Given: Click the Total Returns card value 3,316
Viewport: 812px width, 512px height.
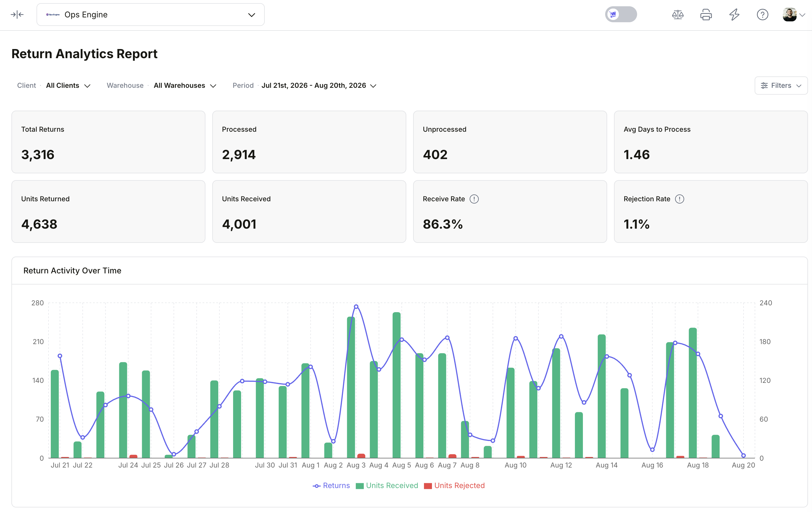Looking at the screenshot, I should 38,155.
